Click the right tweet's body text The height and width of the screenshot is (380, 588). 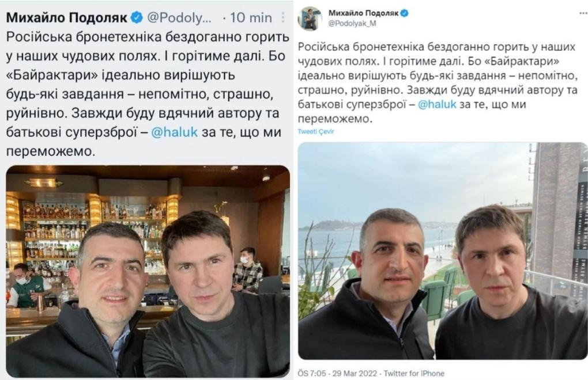(438, 83)
